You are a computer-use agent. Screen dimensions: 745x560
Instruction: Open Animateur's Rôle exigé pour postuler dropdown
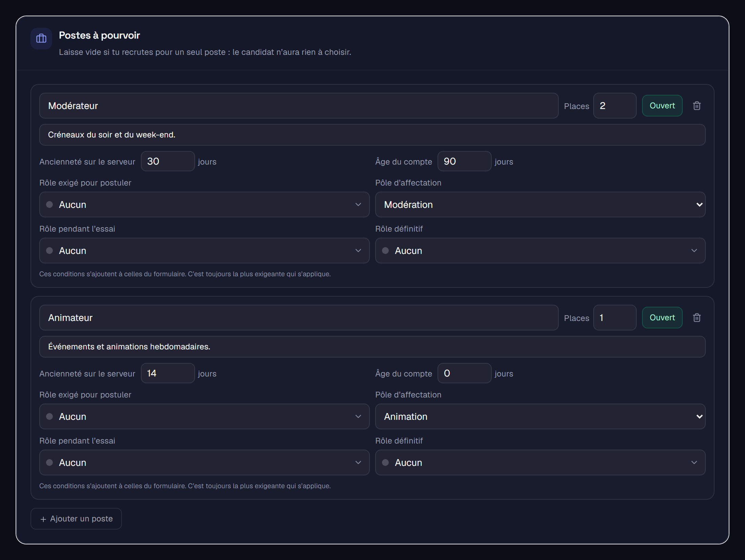(204, 416)
